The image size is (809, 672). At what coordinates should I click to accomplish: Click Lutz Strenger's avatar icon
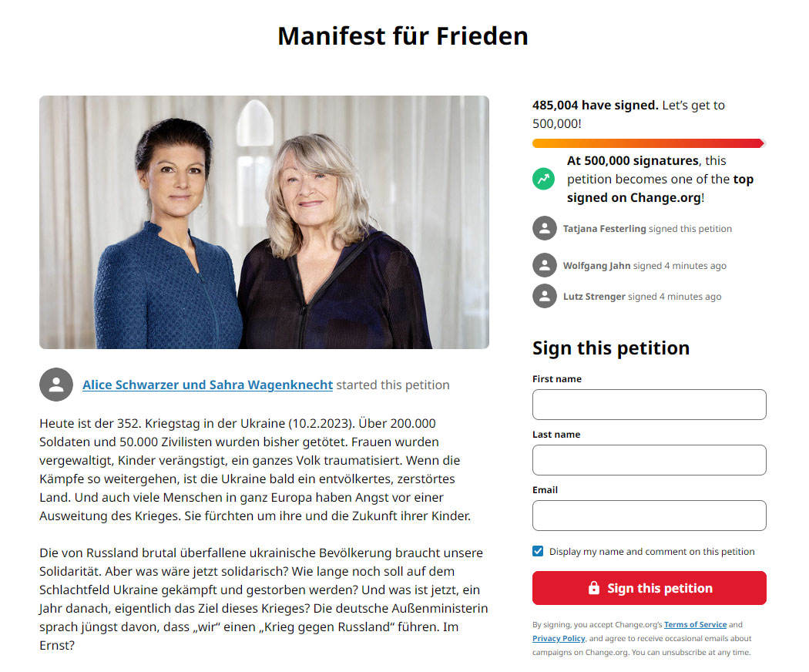544,296
